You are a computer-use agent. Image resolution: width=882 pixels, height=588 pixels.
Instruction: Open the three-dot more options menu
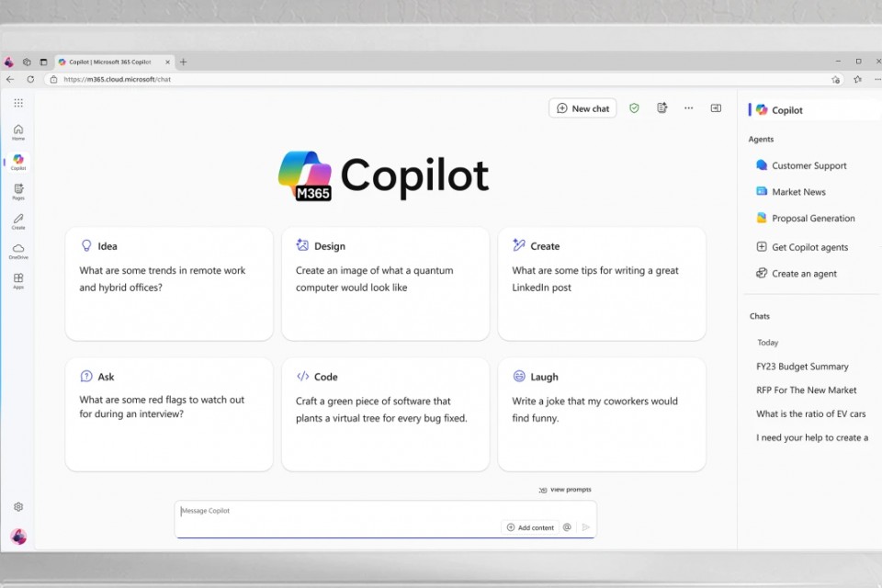pos(688,108)
